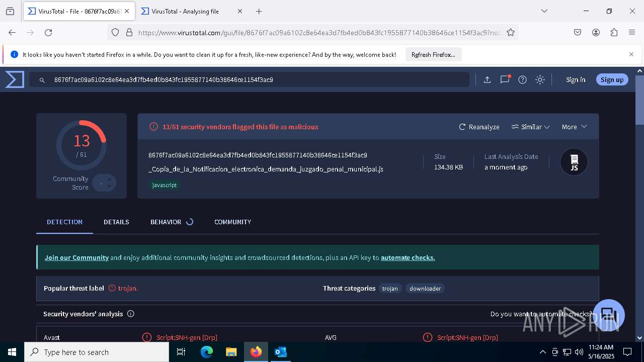
Task: Click the browser Back arrow
Action: click(12, 32)
